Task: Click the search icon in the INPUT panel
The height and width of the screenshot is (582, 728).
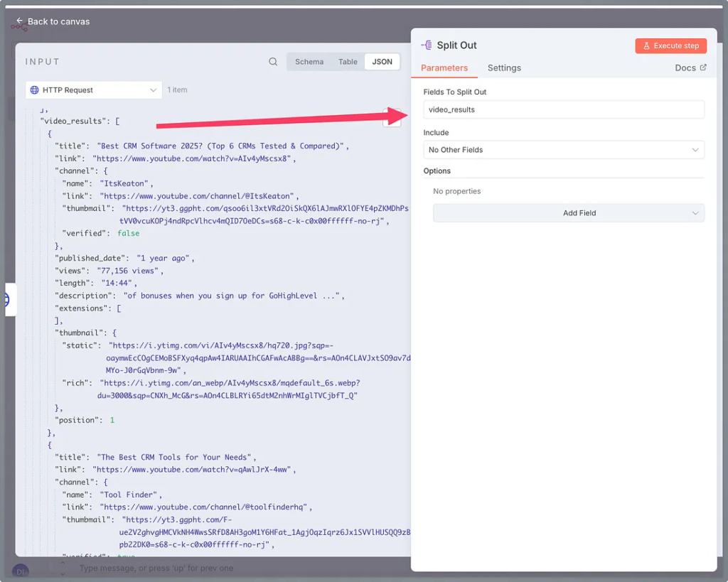Action: [x=273, y=62]
